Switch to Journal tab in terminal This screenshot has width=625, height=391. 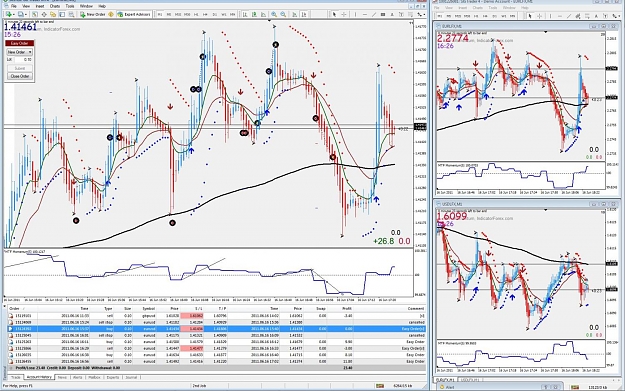131,377
